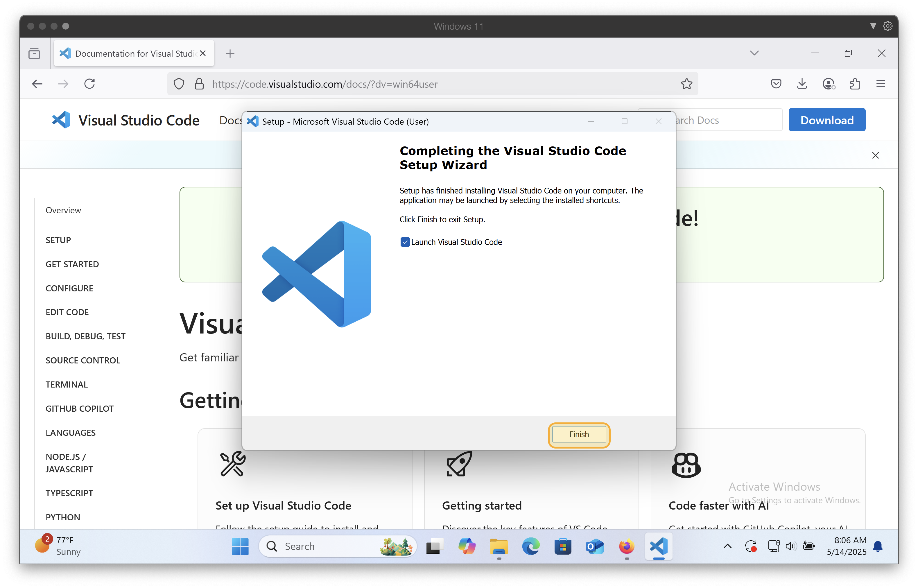Click the Copilot face icon on card

686,465
